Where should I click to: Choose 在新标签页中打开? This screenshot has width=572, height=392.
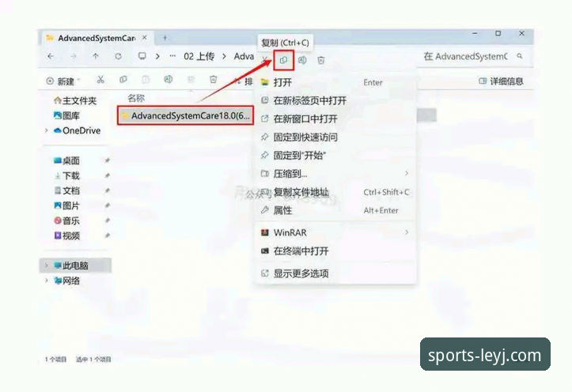335,100
